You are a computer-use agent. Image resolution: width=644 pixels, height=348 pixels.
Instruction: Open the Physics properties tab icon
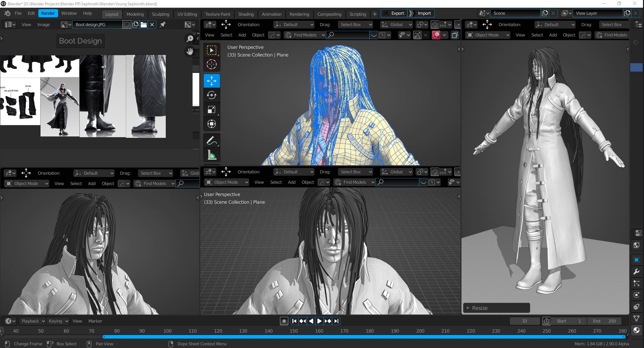tap(637, 295)
